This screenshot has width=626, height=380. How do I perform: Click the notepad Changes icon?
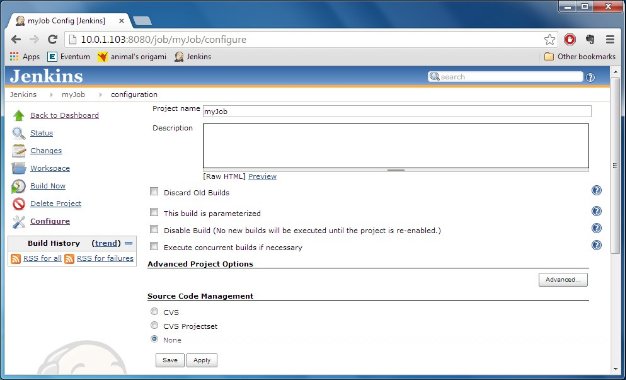click(x=19, y=151)
